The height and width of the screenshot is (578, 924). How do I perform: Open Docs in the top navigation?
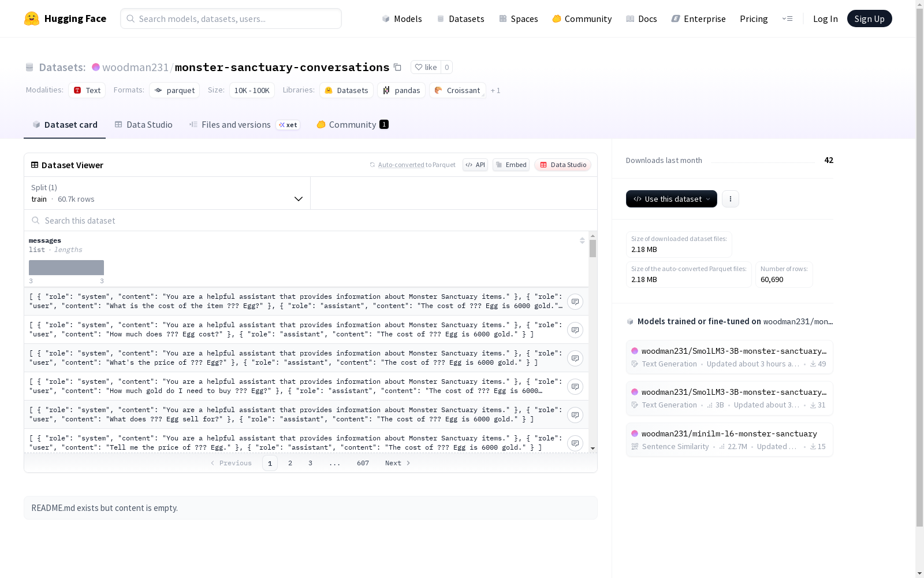(642, 18)
